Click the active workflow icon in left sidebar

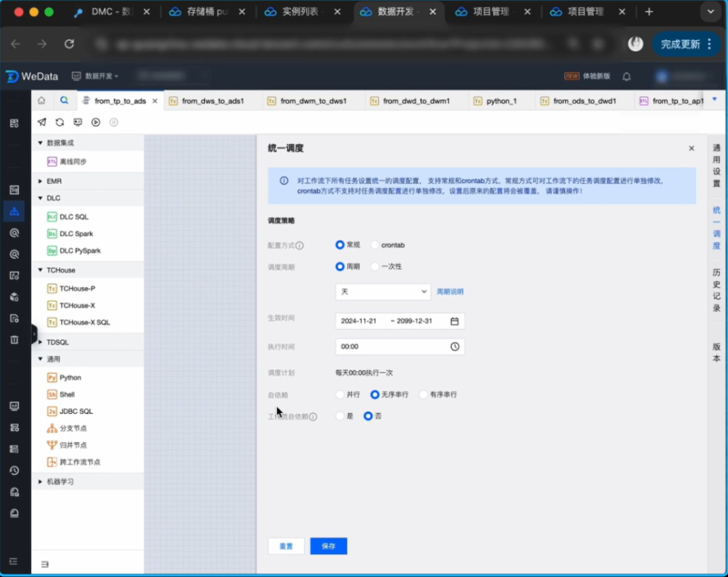(14, 211)
